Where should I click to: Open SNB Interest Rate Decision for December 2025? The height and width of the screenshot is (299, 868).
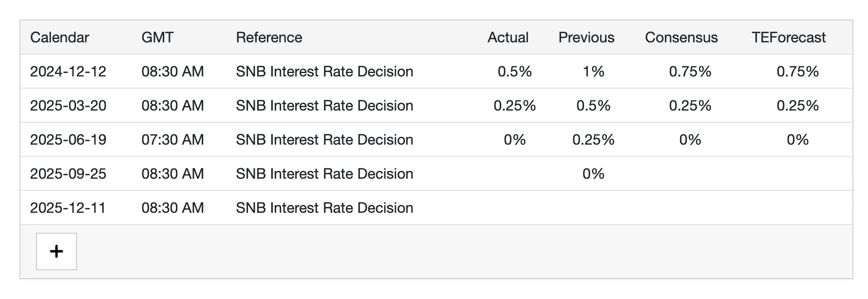(x=324, y=208)
